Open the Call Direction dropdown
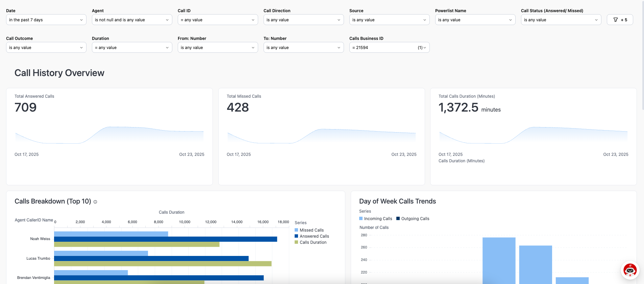Viewport: 644px width, 284px height. coord(303,20)
